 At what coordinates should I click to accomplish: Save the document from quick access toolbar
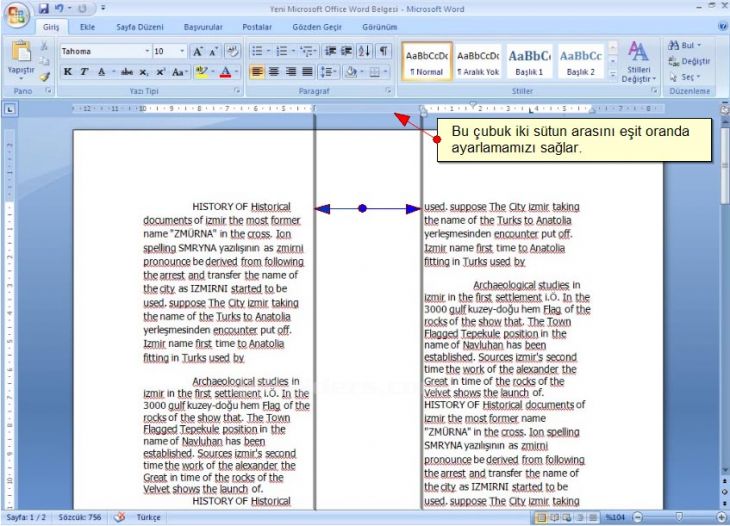pyautogui.click(x=43, y=8)
